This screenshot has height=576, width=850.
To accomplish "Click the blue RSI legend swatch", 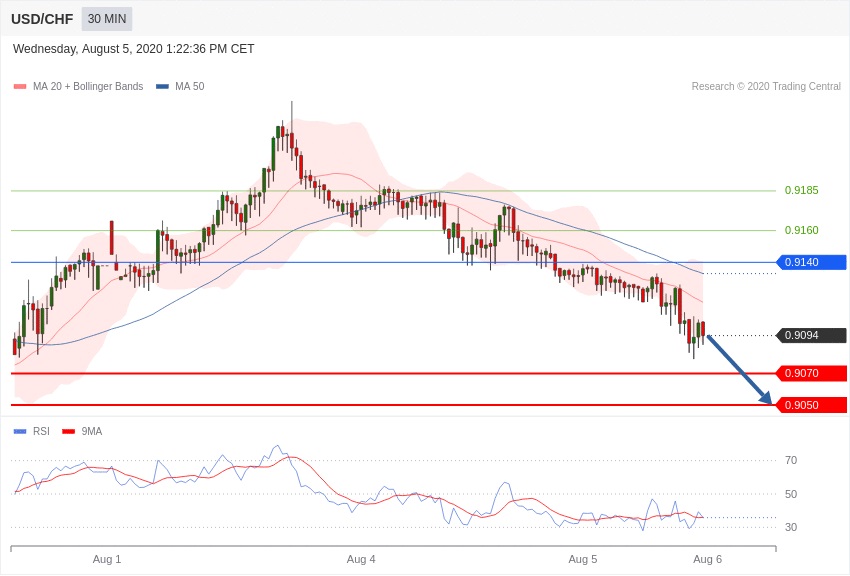I will click(x=20, y=432).
